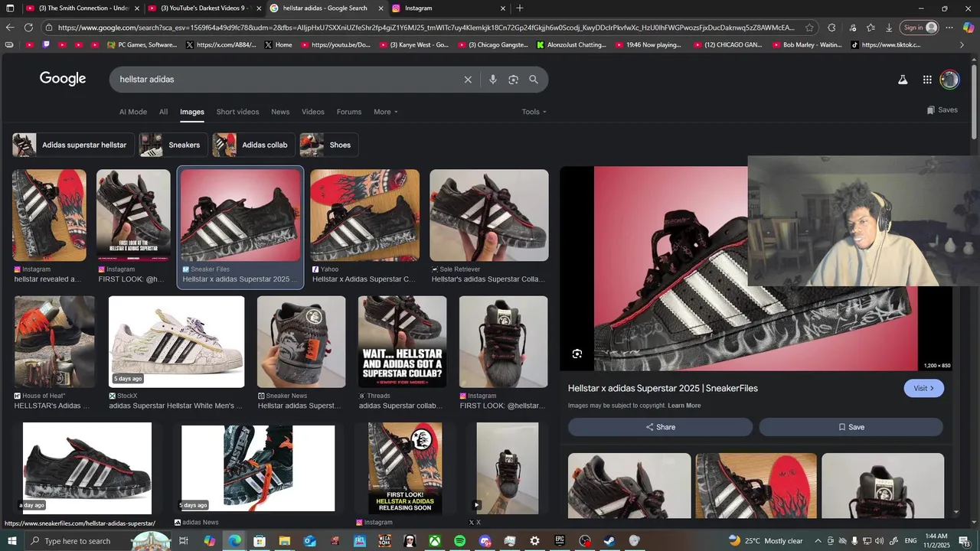
Task: Select the Adidas superstar hellstar chip
Action: [73, 145]
